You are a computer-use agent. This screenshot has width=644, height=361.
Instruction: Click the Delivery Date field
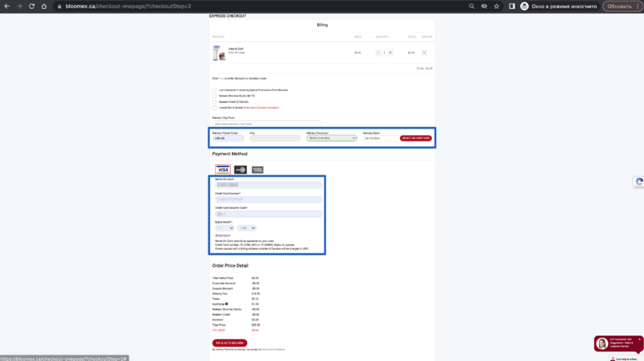380,138
